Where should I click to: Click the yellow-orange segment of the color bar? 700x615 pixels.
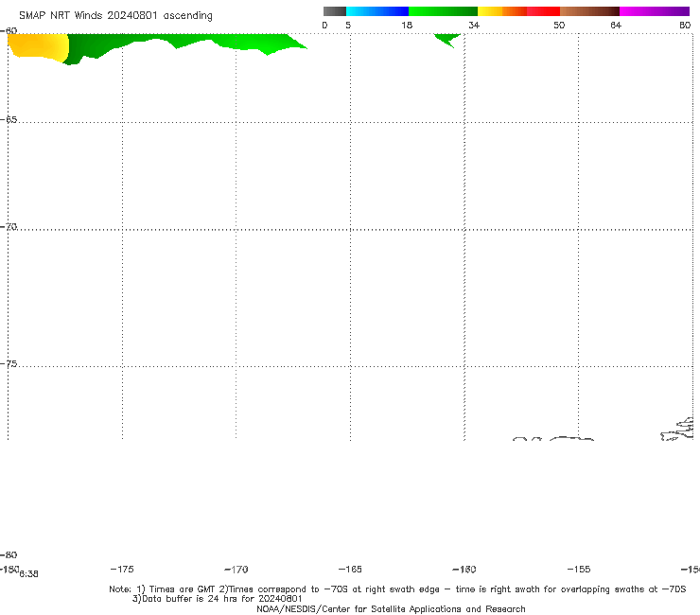click(x=502, y=11)
